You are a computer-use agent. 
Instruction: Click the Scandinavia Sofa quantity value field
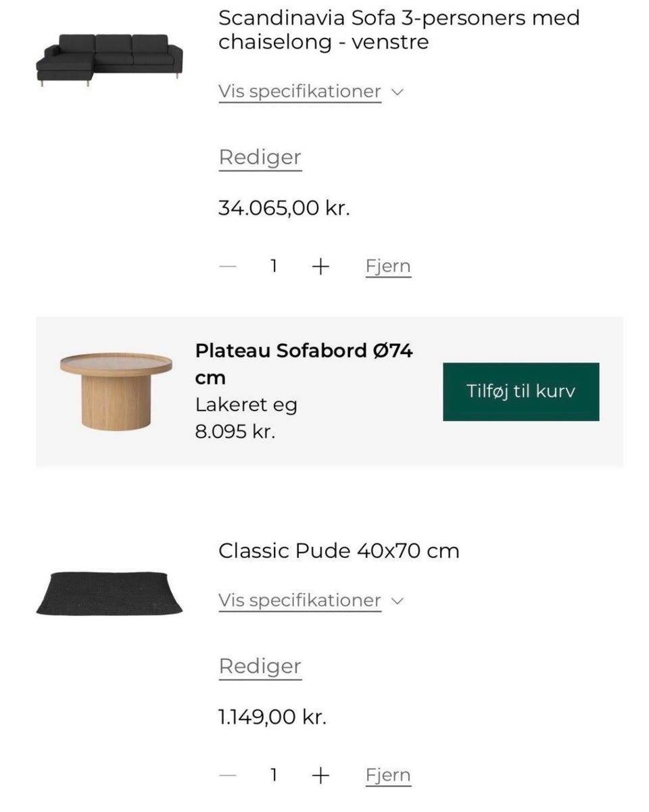[274, 267]
